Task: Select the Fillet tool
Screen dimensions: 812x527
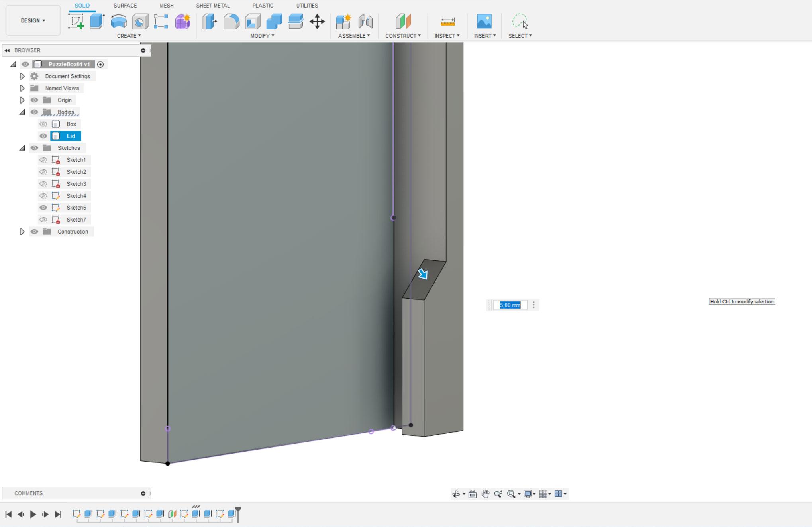Action: 231,22
